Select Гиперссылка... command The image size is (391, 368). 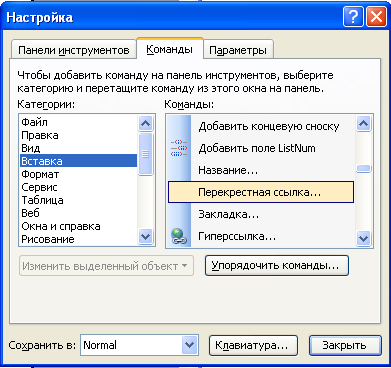(x=261, y=237)
